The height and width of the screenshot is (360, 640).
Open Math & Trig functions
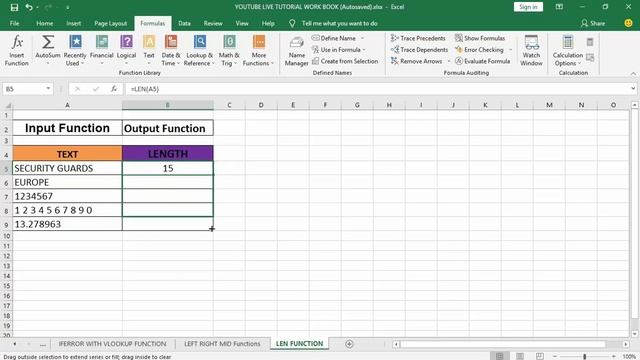[x=229, y=51]
